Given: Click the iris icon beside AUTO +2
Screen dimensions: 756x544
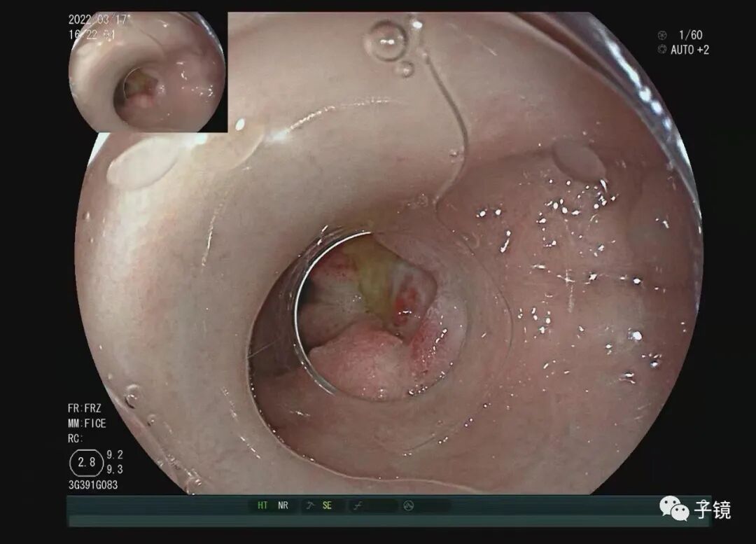Looking at the screenshot, I should pyautogui.click(x=662, y=49).
